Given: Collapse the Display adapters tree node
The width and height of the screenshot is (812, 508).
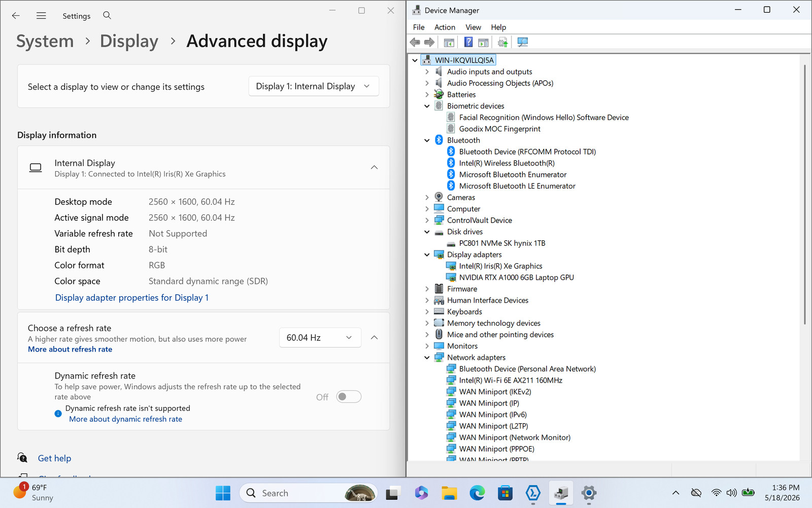Looking at the screenshot, I should click(427, 255).
